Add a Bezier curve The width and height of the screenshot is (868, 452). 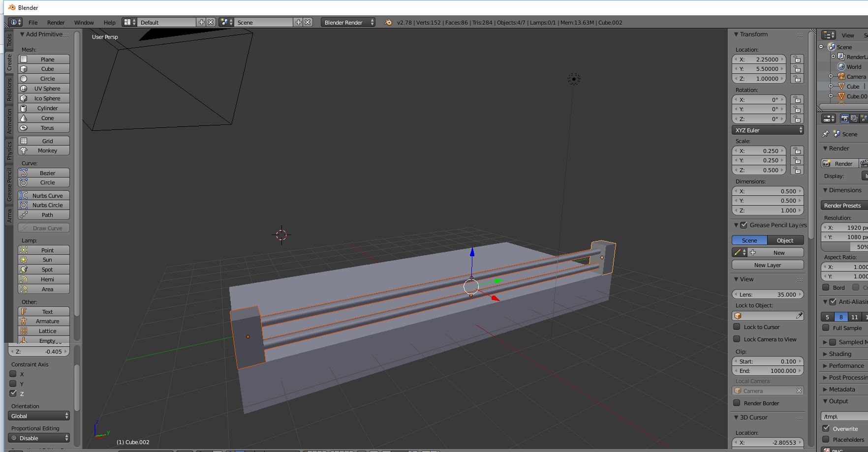pos(44,173)
